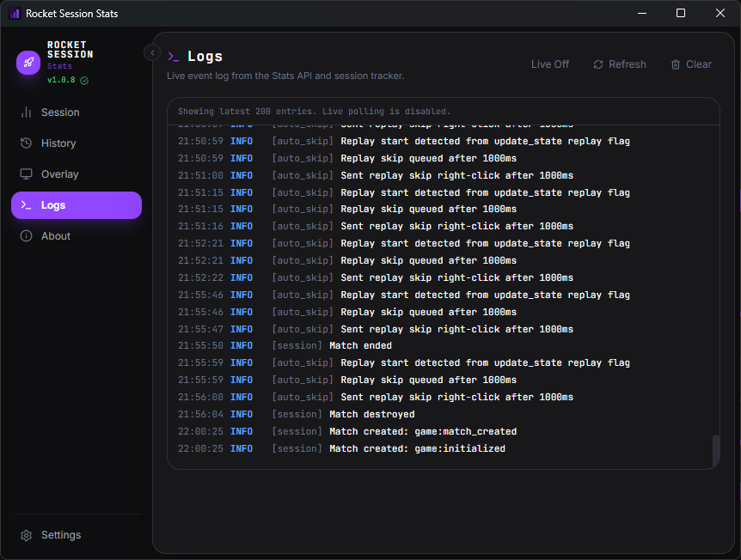
Task: Click the Clear trash can icon
Action: click(676, 64)
